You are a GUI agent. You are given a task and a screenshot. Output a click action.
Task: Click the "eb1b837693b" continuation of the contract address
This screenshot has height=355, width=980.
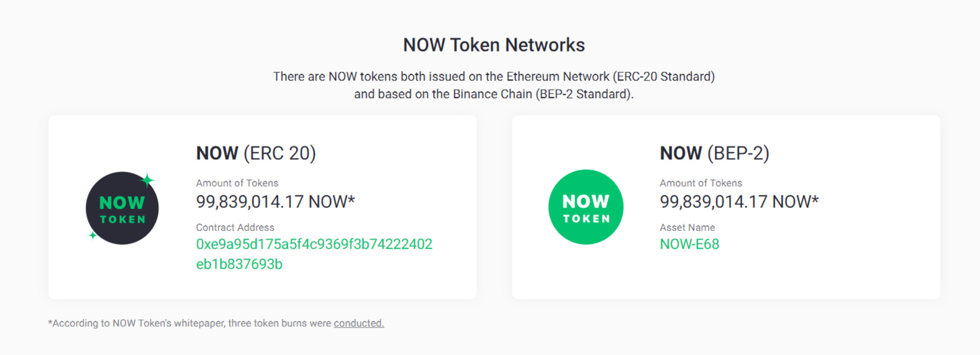tap(239, 264)
